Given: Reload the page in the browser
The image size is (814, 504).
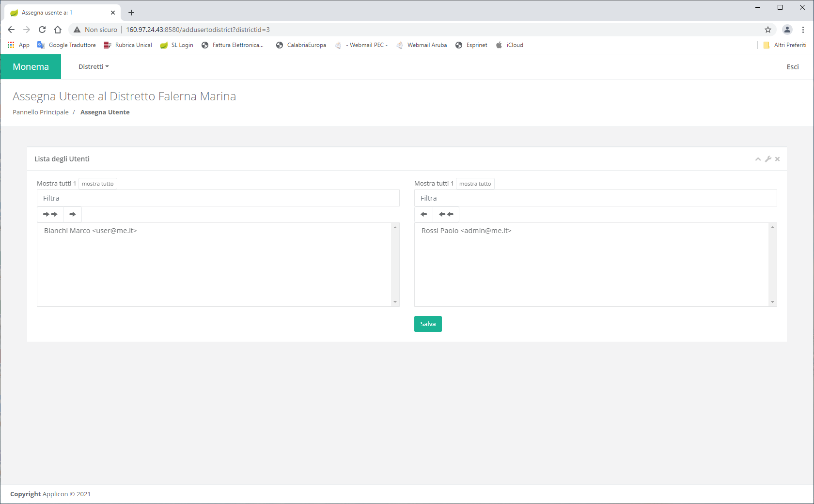Looking at the screenshot, I should [x=42, y=30].
